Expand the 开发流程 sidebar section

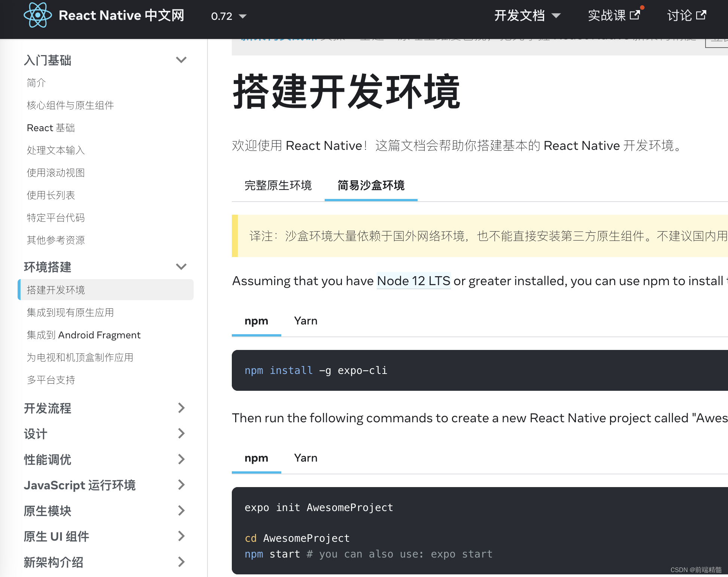(x=181, y=408)
